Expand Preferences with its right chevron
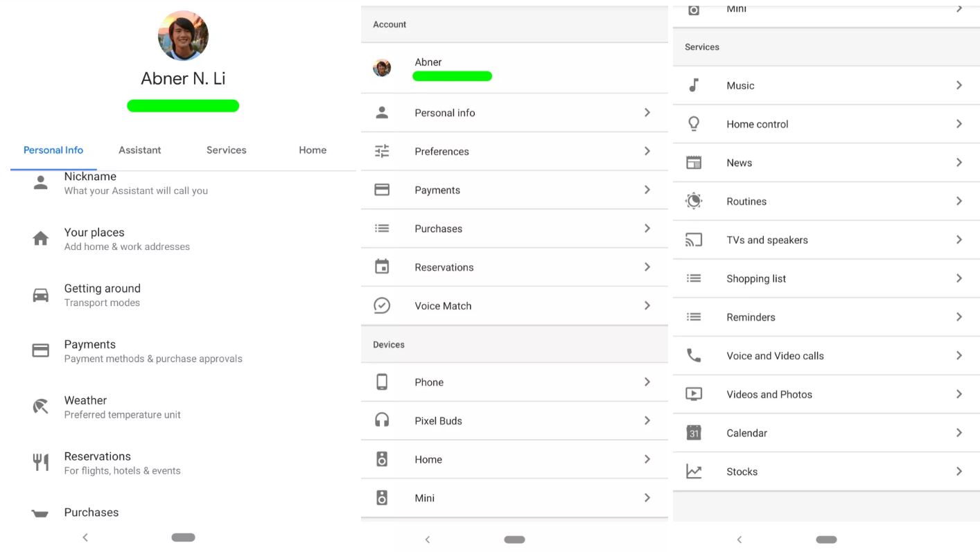 (647, 151)
